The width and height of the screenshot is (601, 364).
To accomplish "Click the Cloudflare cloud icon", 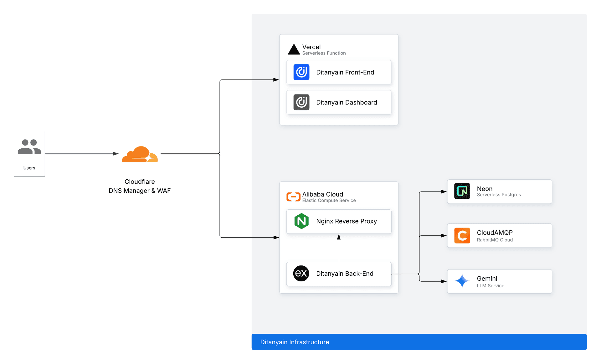I will [x=140, y=154].
